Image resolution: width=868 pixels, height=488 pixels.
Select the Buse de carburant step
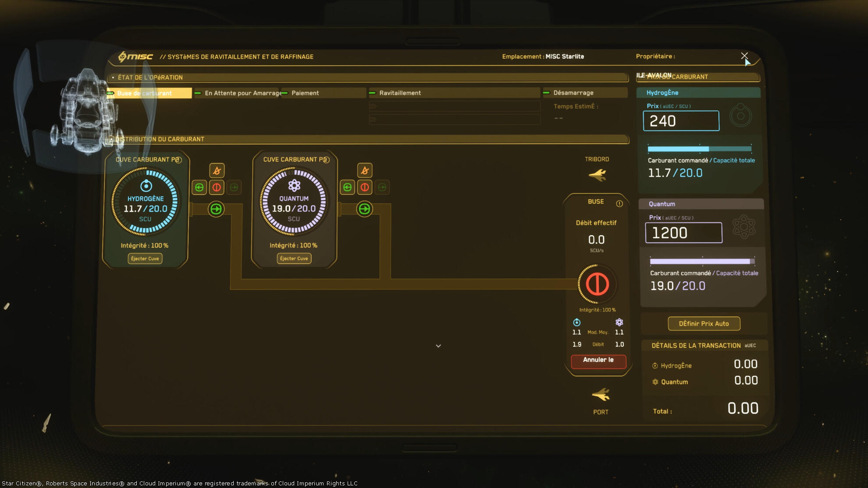[150, 93]
